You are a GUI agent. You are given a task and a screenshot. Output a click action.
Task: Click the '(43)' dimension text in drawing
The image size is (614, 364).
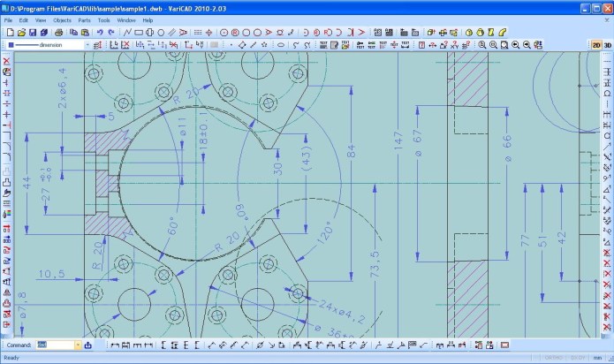tap(306, 158)
